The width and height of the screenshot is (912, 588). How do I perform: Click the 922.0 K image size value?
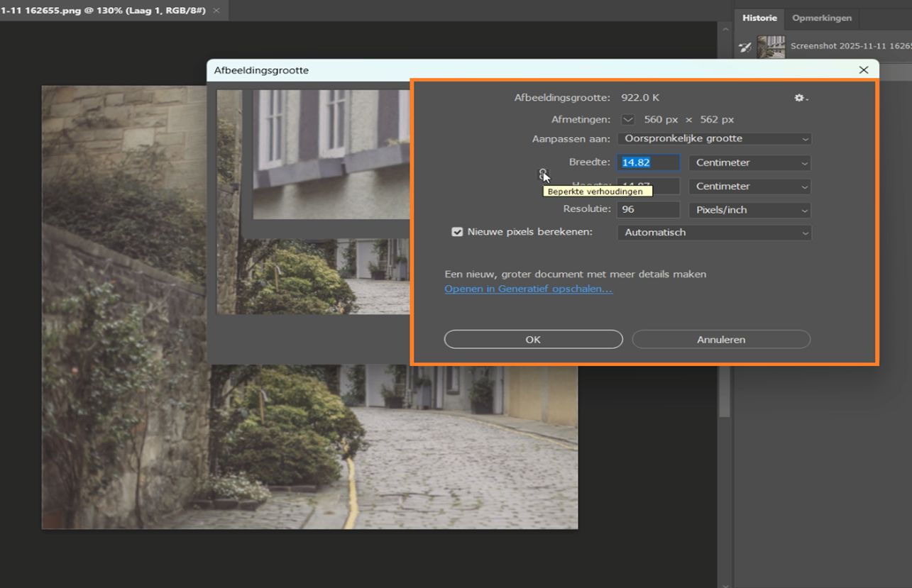click(x=640, y=98)
